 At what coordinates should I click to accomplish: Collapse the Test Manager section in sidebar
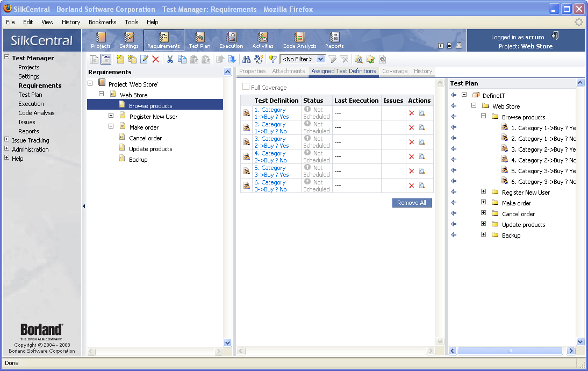pyautogui.click(x=7, y=57)
